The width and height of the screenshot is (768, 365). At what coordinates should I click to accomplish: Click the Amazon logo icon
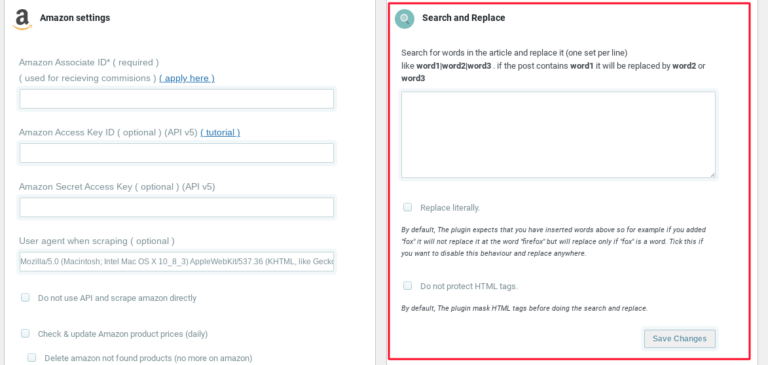click(x=22, y=19)
